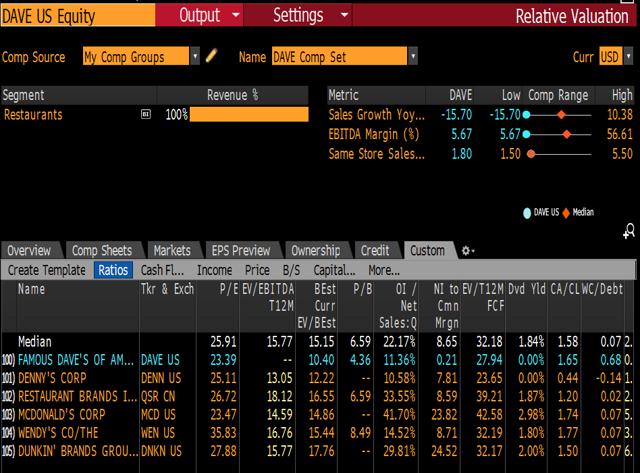Select the RESTAURANT BRANDS I... row
The height and width of the screenshot is (473, 640).
point(317,396)
